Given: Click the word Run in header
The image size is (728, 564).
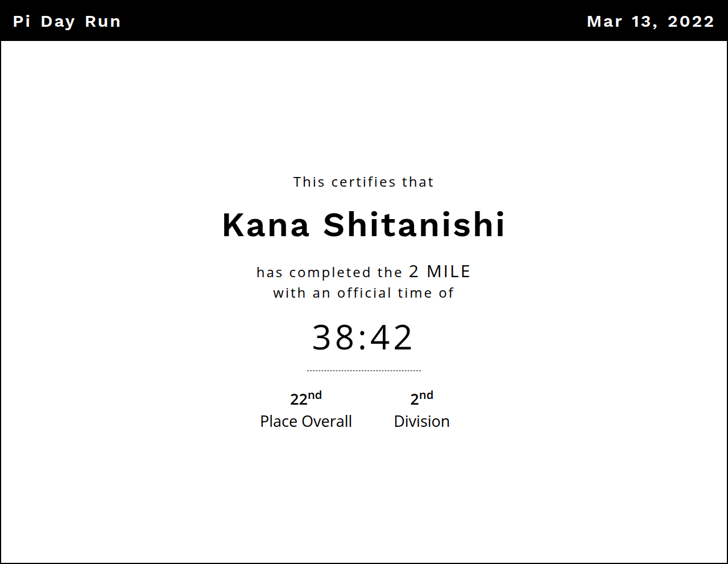Looking at the screenshot, I should 102,22.
